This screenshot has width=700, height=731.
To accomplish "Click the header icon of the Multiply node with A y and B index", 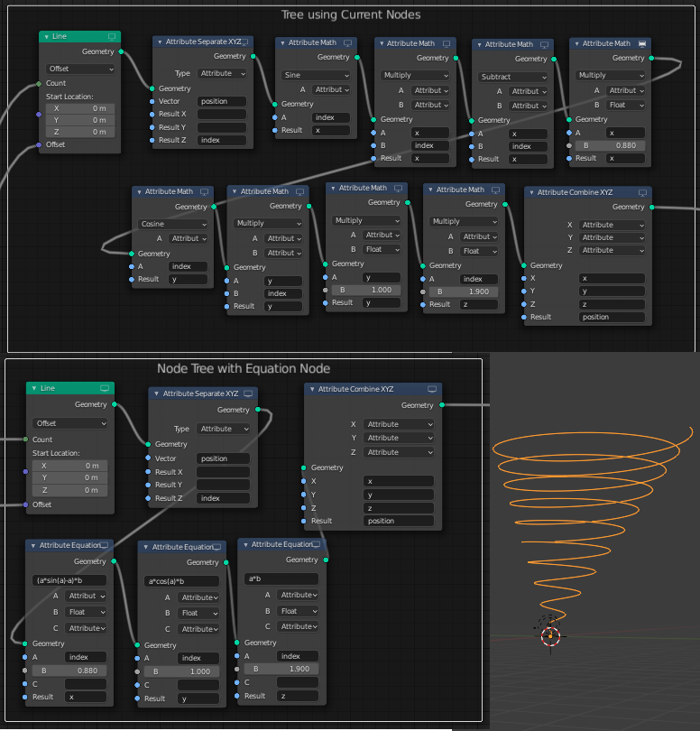I will coord(299,192).
